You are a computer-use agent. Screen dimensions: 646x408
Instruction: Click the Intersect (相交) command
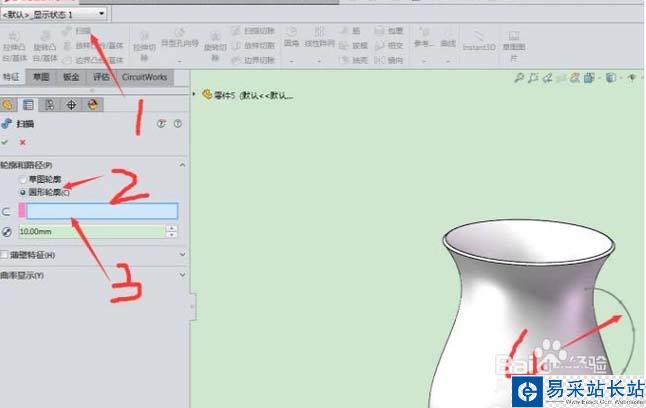(x=389, y=45)
